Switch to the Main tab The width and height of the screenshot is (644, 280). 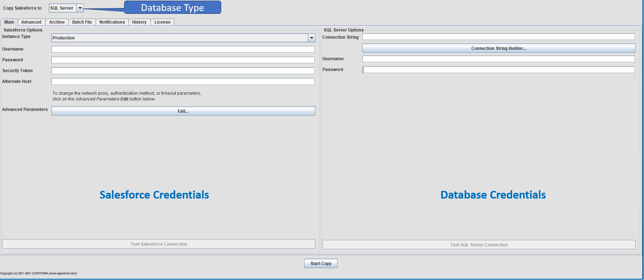tap(9, 22)
